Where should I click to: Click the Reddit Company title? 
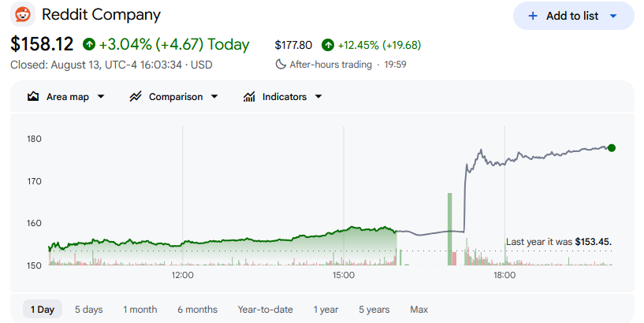[101, 14]
